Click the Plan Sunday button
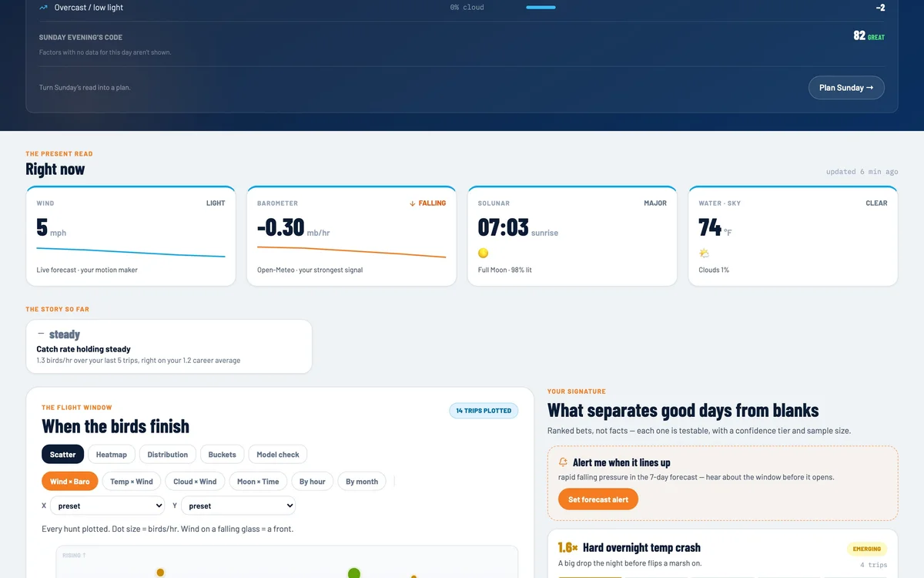This screenshot has height=578, width=924. 846,88
